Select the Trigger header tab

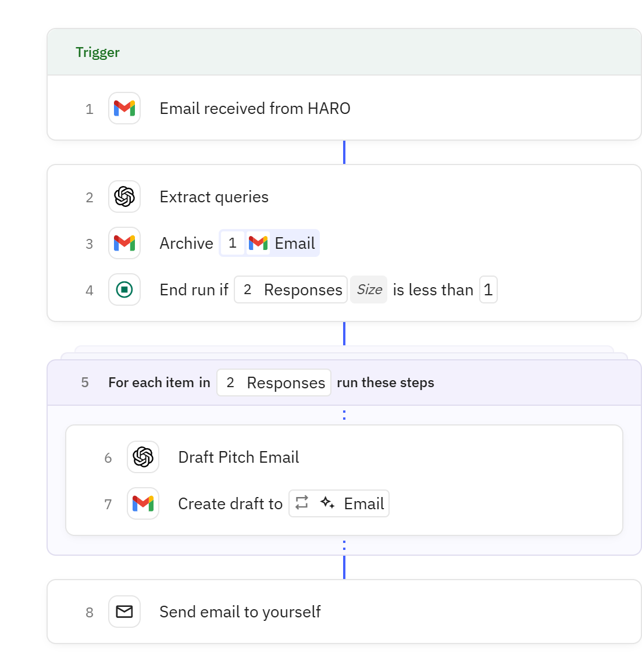pos(98,52)
